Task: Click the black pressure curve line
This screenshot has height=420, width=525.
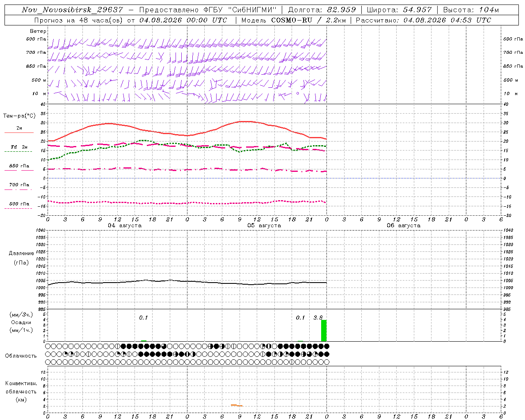Action: tap(187, 282)
